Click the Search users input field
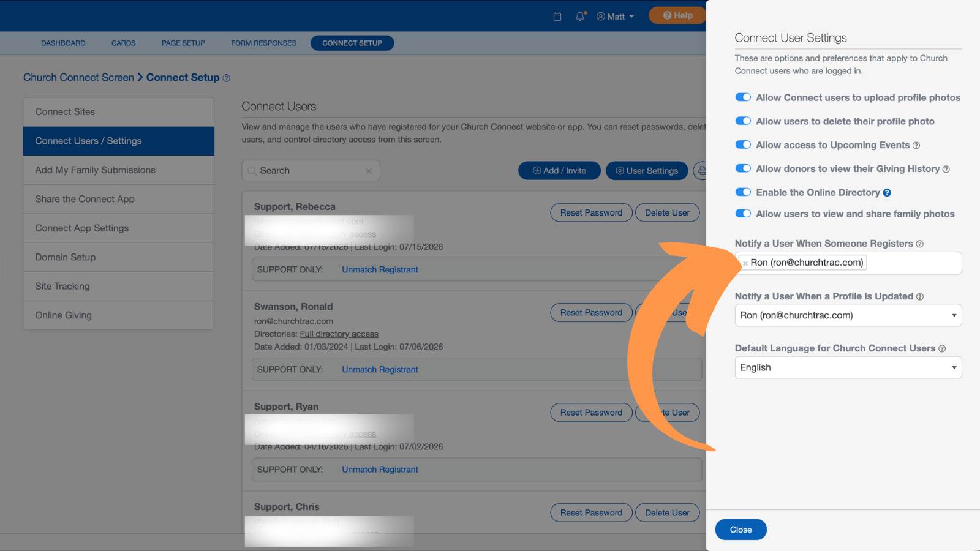Screen dimensions: 980x551 (311, 171)
